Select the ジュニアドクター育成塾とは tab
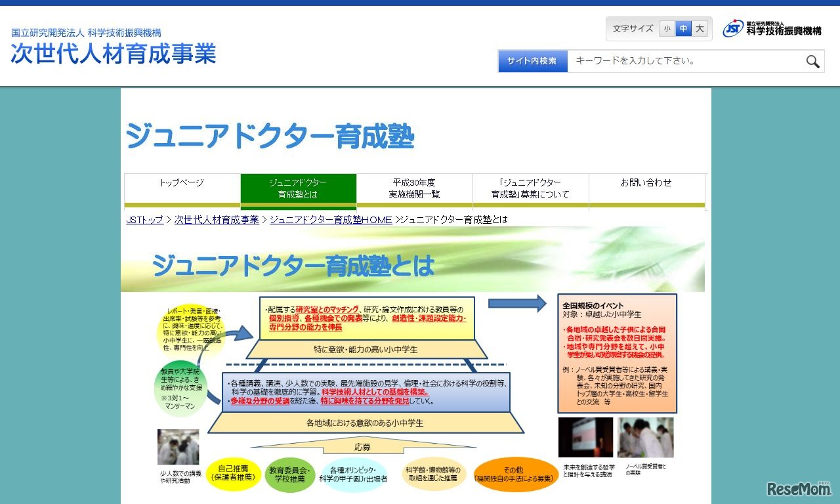The image size is (840, 504). [299, 189]
